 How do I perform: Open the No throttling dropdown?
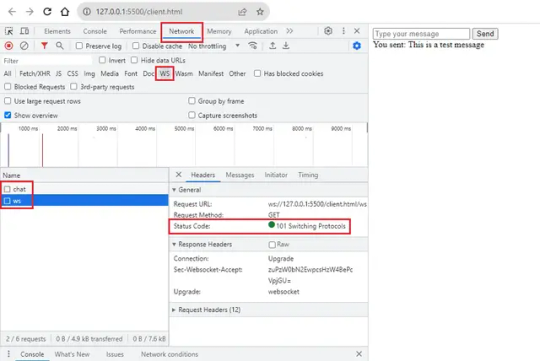(x=214, y=46)
